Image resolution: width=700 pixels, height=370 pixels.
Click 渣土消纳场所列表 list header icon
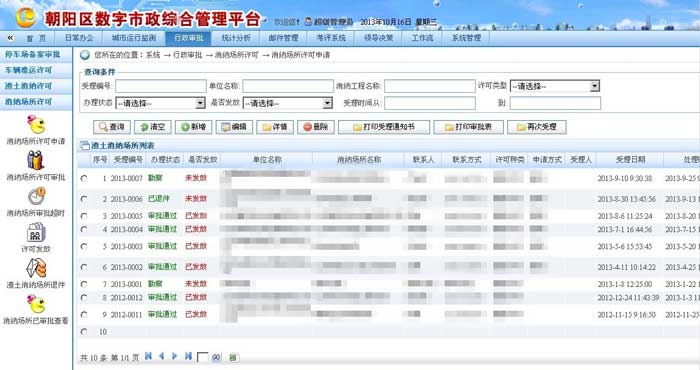click(84, 146)
